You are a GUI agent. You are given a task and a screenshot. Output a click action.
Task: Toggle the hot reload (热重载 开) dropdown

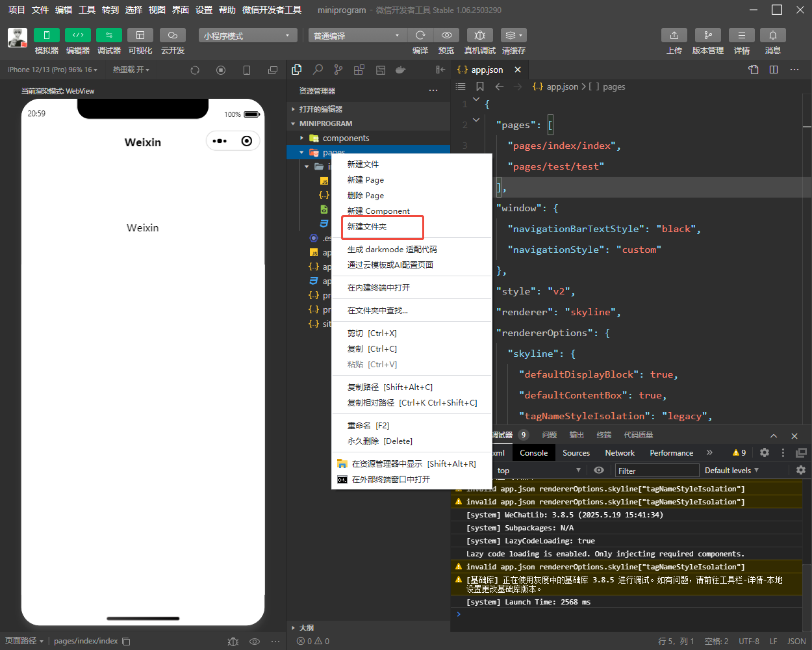click(131, 70)
